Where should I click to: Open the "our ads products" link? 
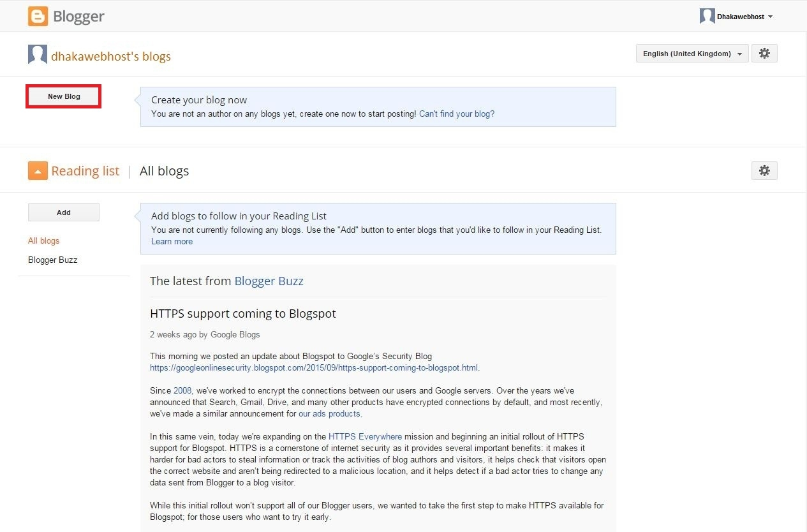click(x=329, y=414)
